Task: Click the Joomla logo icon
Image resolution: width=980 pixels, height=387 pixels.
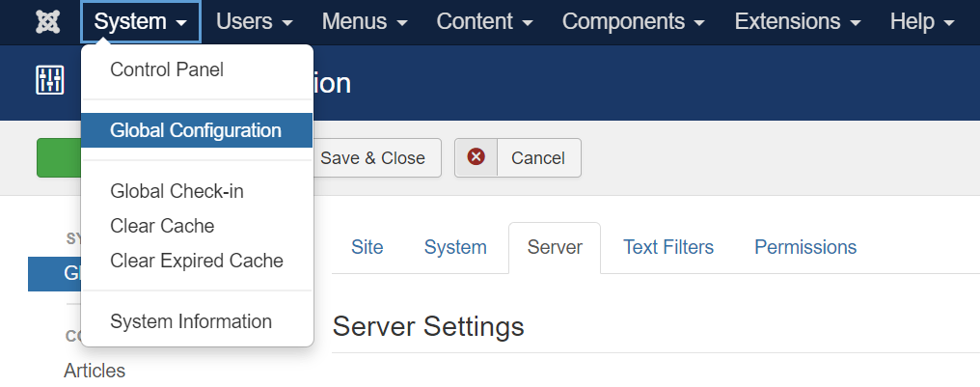Action: pos(47,21)
